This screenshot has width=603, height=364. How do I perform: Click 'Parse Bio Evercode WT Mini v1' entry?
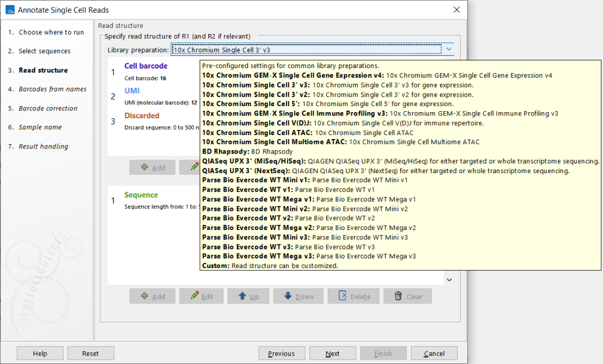tap(305, 180)
